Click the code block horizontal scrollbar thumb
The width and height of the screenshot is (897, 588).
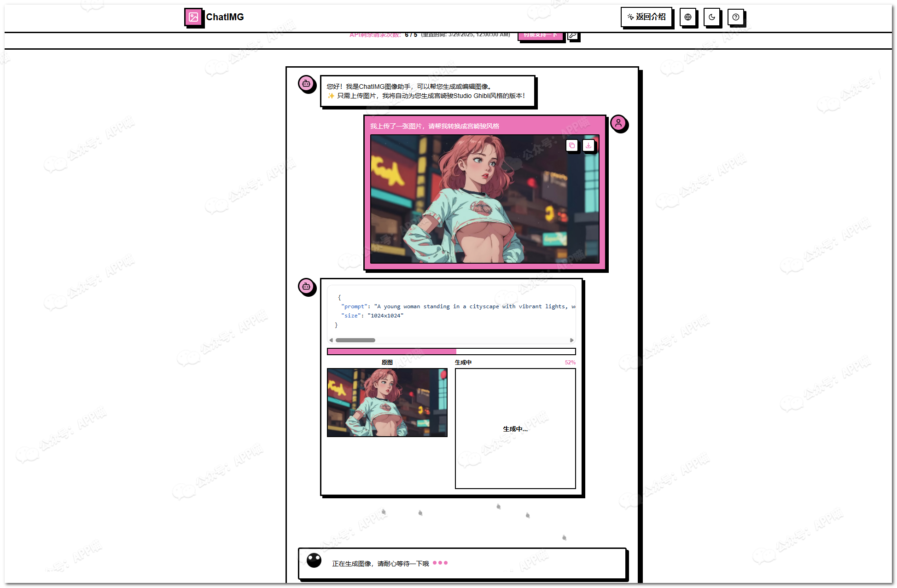(355, 340)
